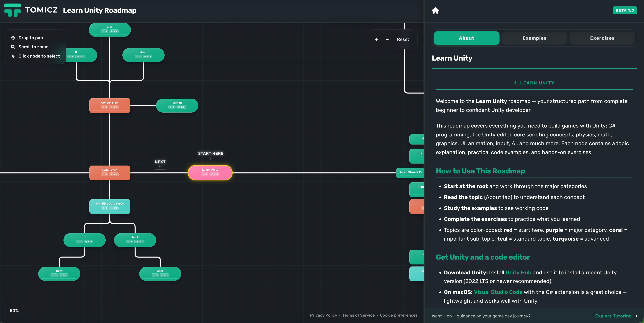Select the if node

[82, 55]
